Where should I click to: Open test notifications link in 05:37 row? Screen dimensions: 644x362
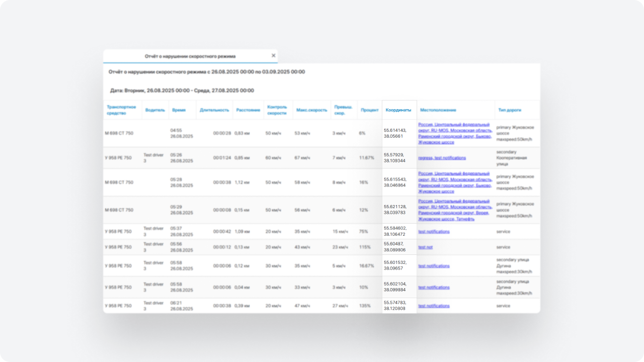434,232
